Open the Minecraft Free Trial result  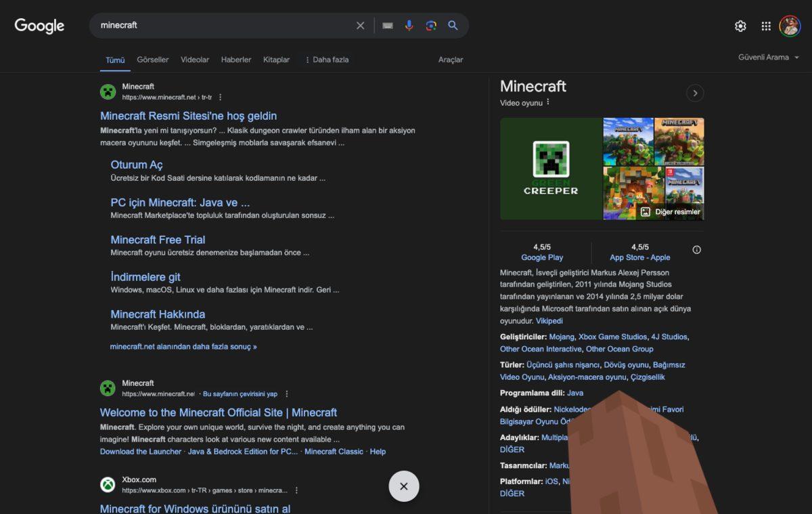pyautogui.click(x=158, y=239)
